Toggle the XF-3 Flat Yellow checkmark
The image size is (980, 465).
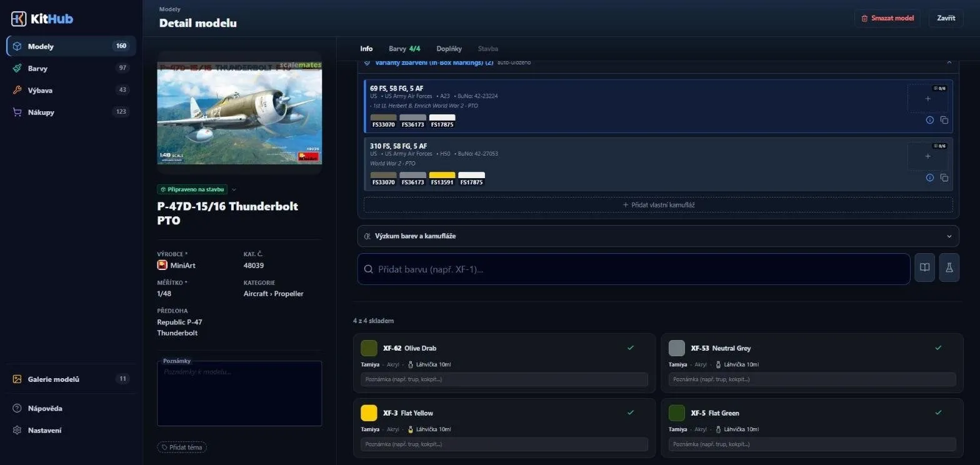click(x=630, y=412)
